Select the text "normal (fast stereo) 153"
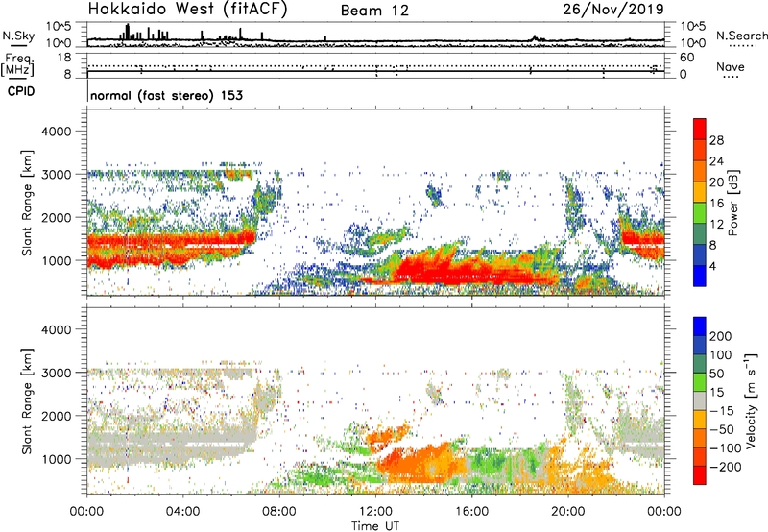 coord(166,95)
